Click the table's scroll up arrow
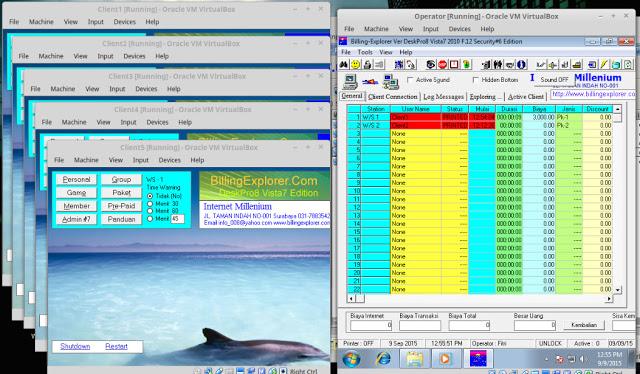The width and height of the screenshot is (640, 374). pyautogui.click(x=618, y=109)
